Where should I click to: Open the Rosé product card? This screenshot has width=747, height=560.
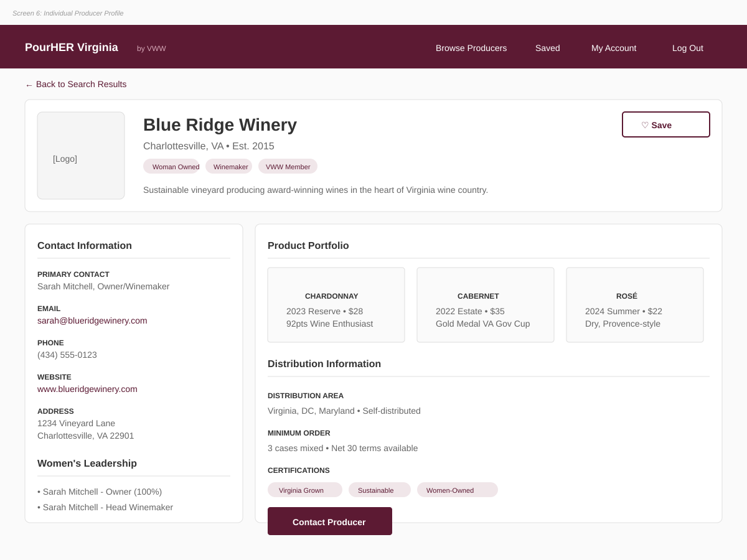point(635,305)
